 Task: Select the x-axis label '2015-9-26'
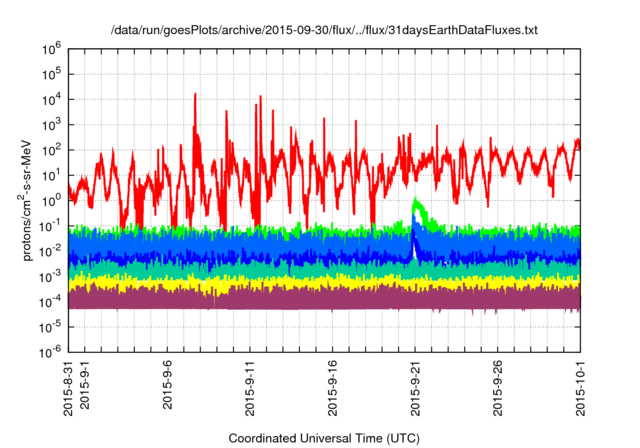point(498,388)
